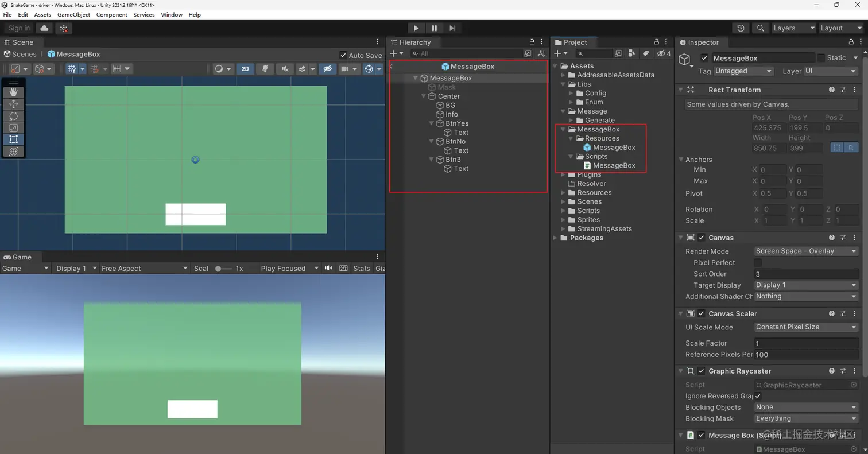
Task: Toggle 2D mode in Scene view
Action: [246, 68]
